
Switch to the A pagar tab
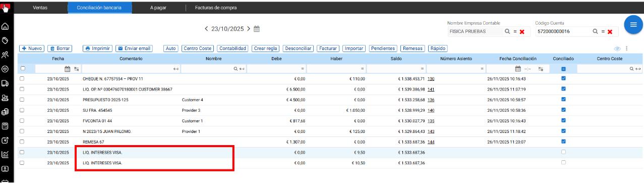pos(158,8)
